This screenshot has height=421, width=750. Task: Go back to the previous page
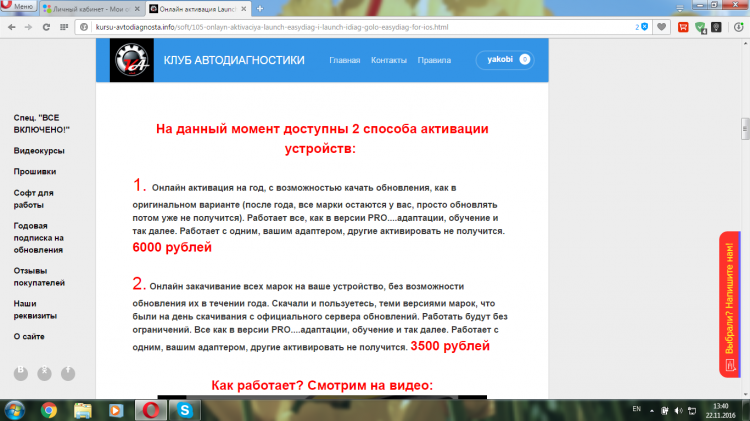[11, 27]
